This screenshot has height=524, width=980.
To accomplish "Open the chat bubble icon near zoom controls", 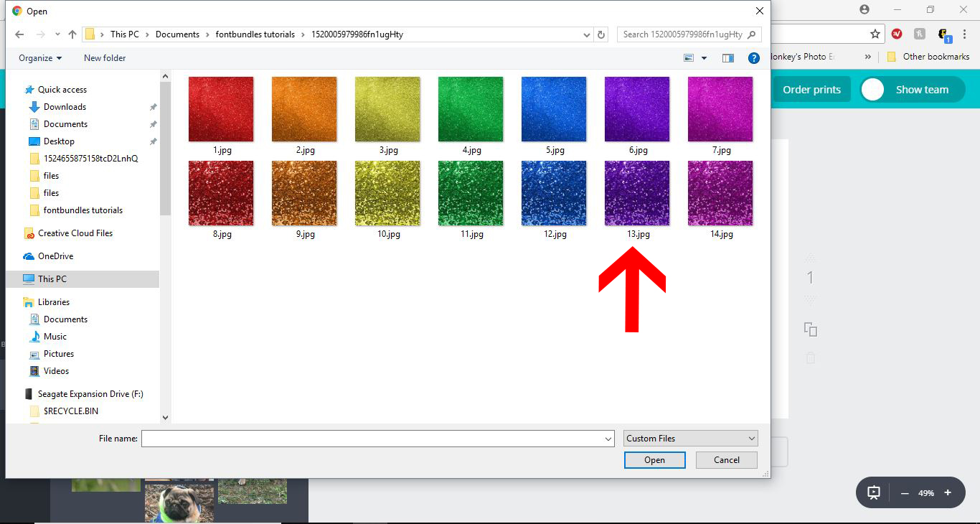I will (x=872, y=493).
